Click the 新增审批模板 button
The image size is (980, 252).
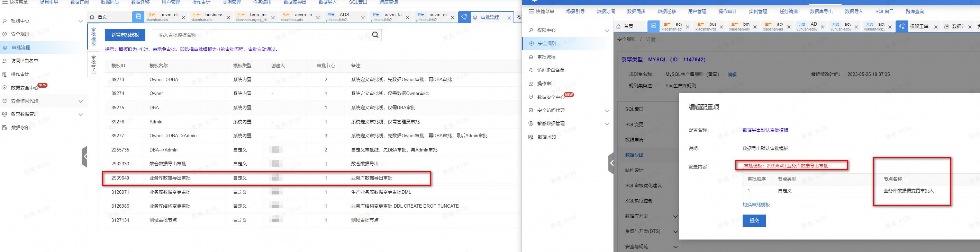point(125,35)
